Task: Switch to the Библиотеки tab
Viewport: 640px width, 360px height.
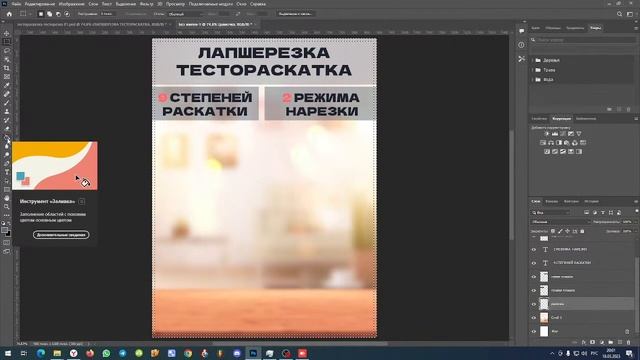Action: pyautogui.click(x=586, y=119)
